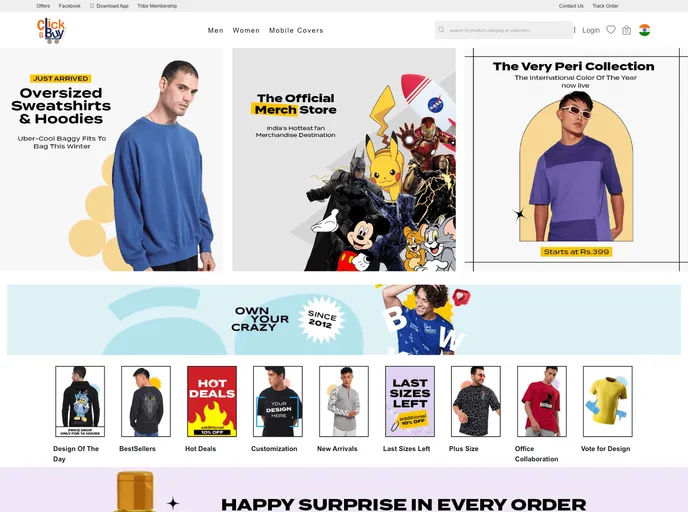Open the Hot Deals category thumbnail
Image resolution: width=688 pixels, height=512 pixels.
click(x=212, y=401)
